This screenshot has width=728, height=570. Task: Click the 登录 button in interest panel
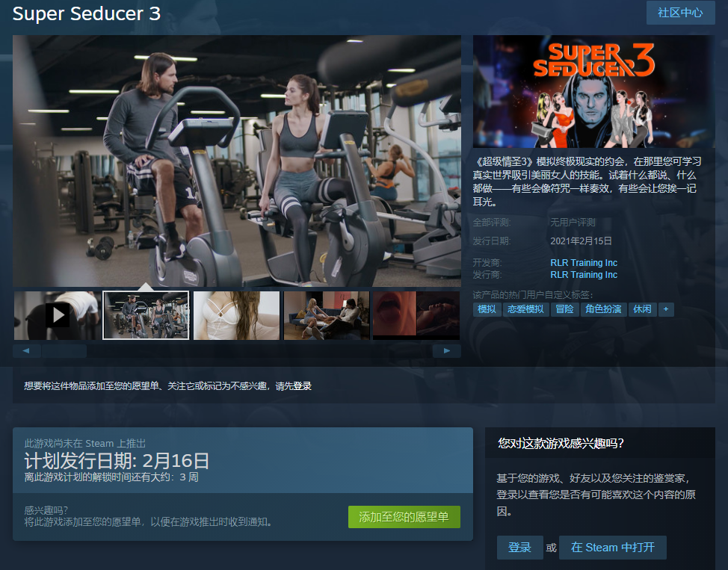pyautogui.click(x=519, y=548)
